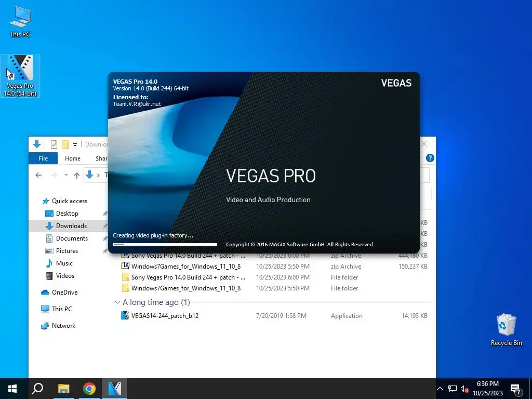Viewport: 532px width, 399px height.
Task: Open the This PC desktop icon
Action: click(x=20, y=22)
